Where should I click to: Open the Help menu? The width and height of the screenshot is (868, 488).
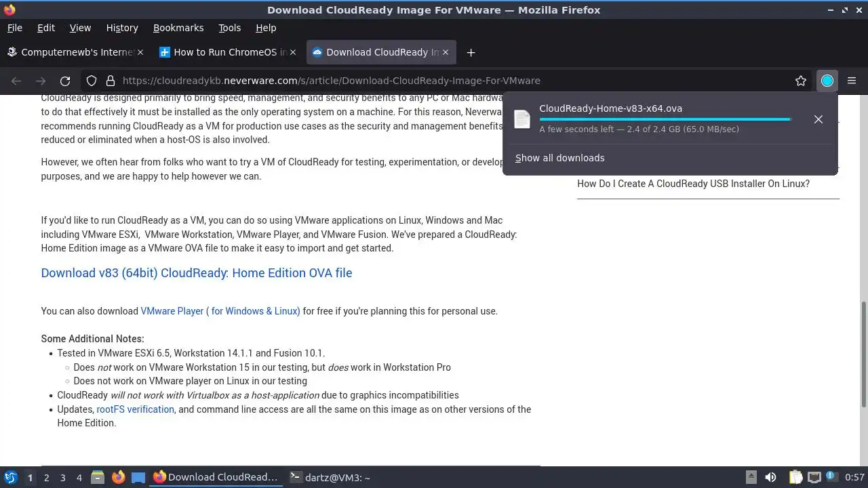pyautogui.click(x=266, y=28)
